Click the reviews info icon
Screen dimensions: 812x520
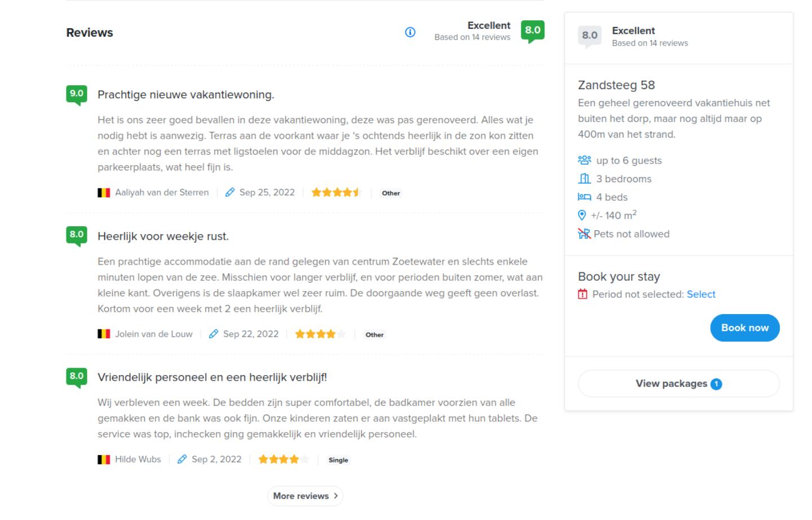(x=410, y=32)
